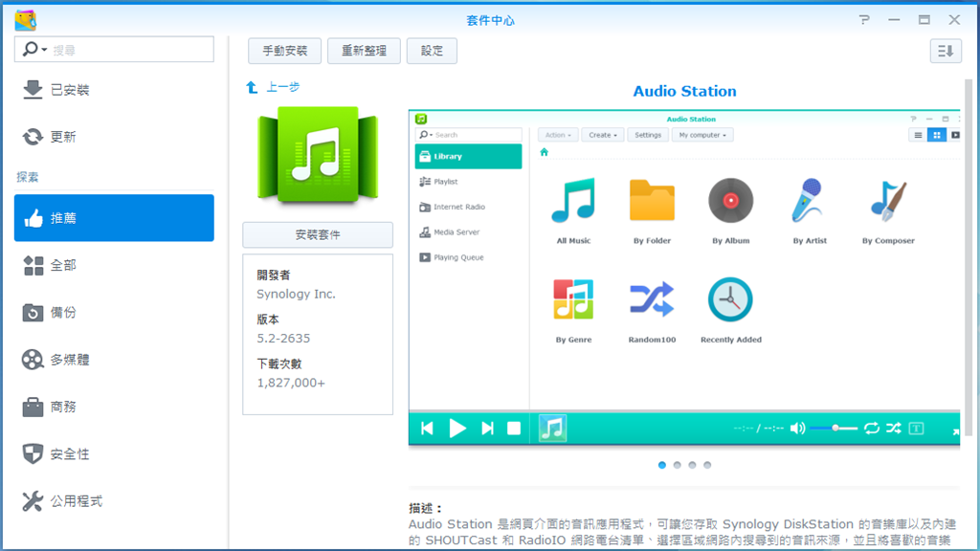The image size is (980, 551).
Task: Select the 商務 business category
Action: pos(115,407)
